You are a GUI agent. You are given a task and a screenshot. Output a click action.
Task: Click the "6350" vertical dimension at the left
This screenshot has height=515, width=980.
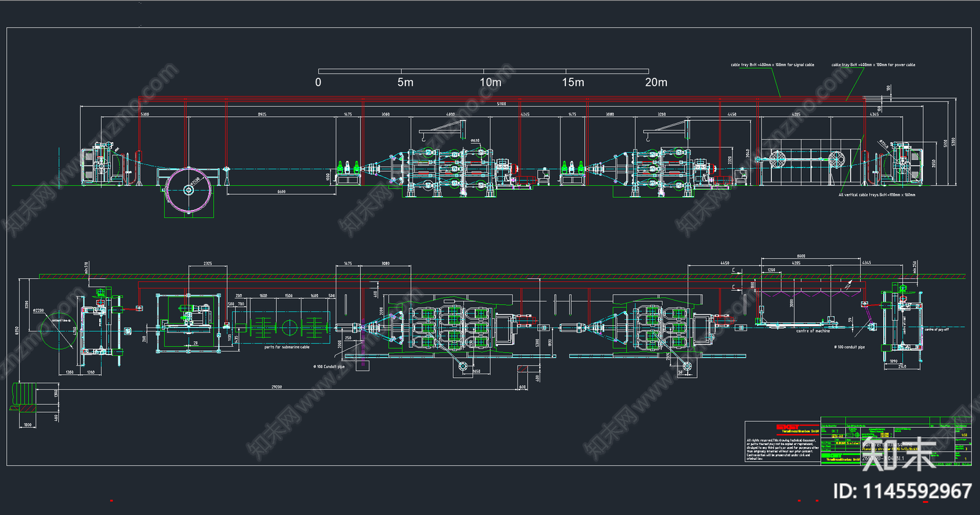pos(17,330)
